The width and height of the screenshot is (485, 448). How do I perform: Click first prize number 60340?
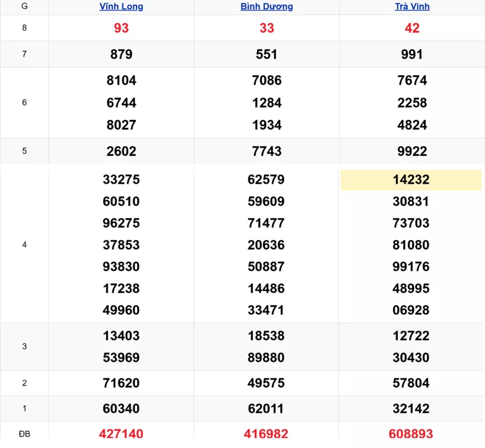(x=121, y=409)
